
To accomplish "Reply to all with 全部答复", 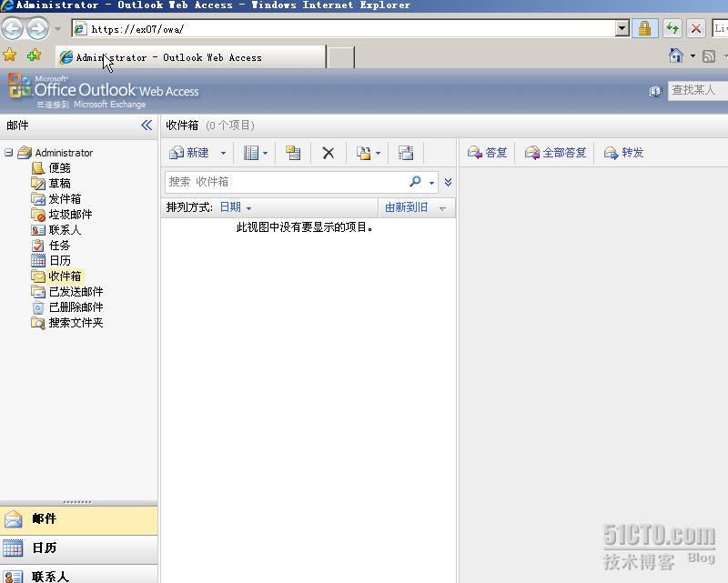I will point(555,152).
